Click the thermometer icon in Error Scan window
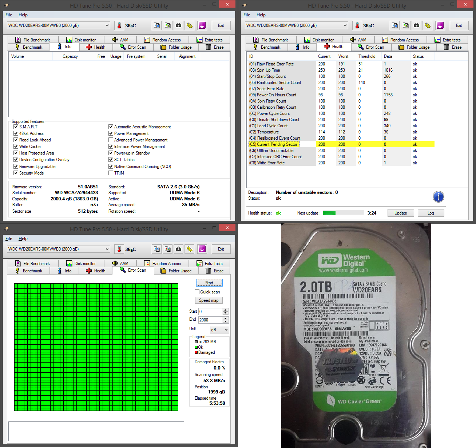This screenshot has width=476, height=448. point(119,249)
